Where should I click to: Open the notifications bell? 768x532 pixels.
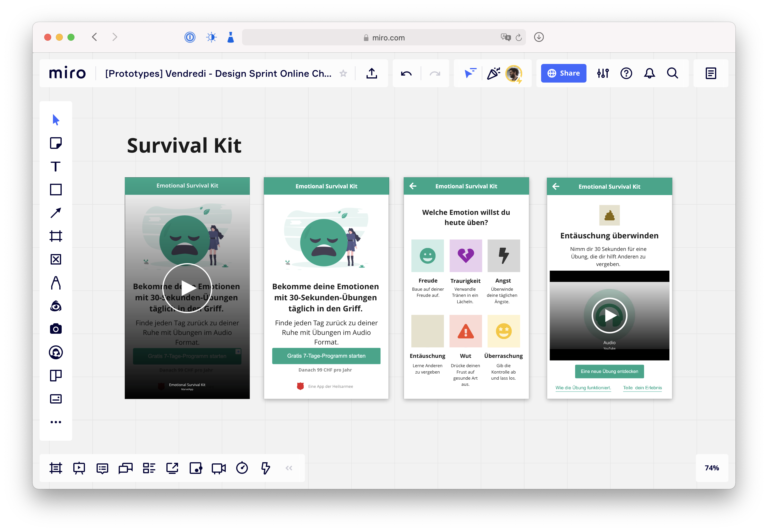650,73
